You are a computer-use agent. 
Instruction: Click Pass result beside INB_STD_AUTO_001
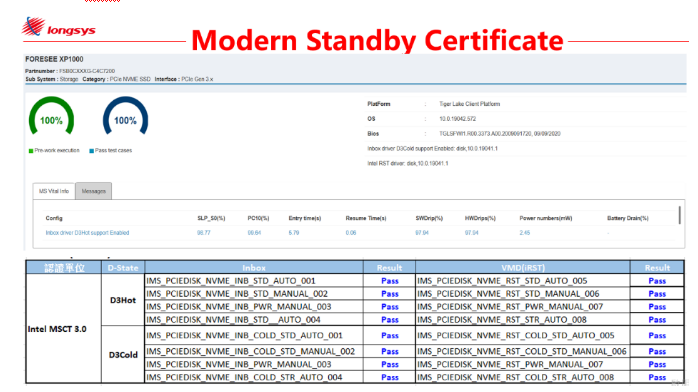click(x=390, y=281)
